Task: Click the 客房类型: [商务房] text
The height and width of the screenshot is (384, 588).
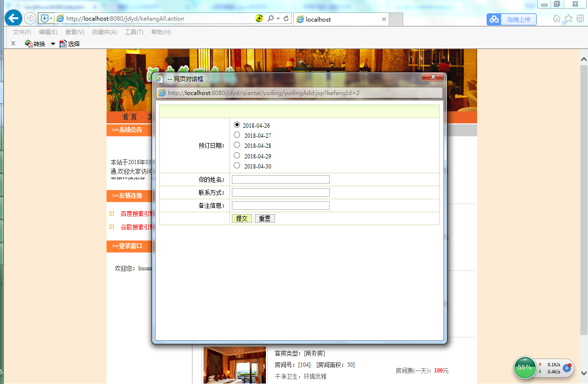Action: pyautogui.click(x=300, y=353)
